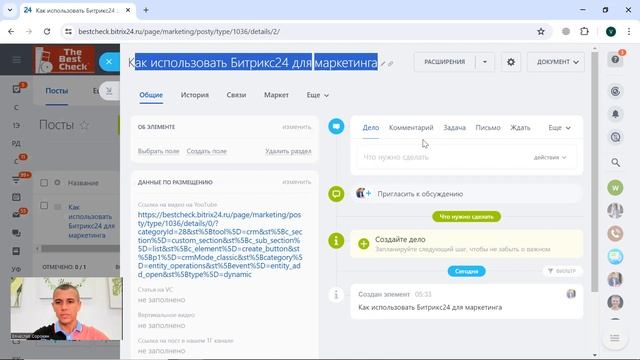Open calendar icon in left menu
Screen dimensions: 640x360
tap(16, 197)
